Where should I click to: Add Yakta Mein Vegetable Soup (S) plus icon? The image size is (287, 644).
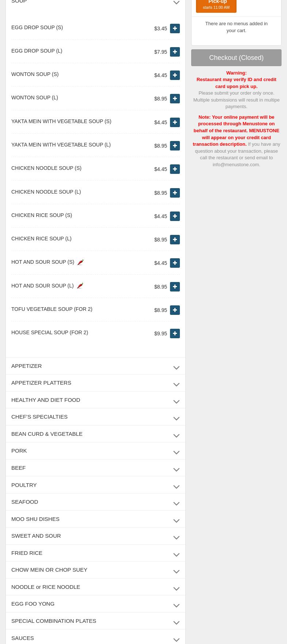[x=175, y=122]
